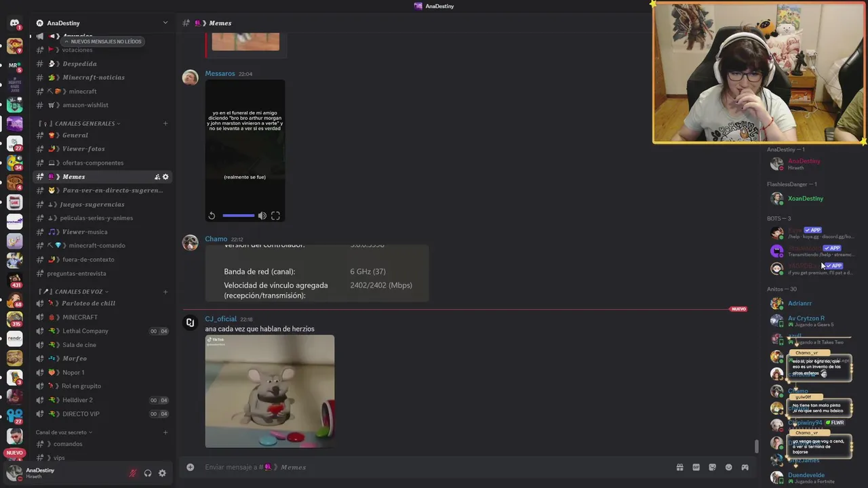
Task: Open Discord direct messages home icon
Action: [x=14, y=23]
